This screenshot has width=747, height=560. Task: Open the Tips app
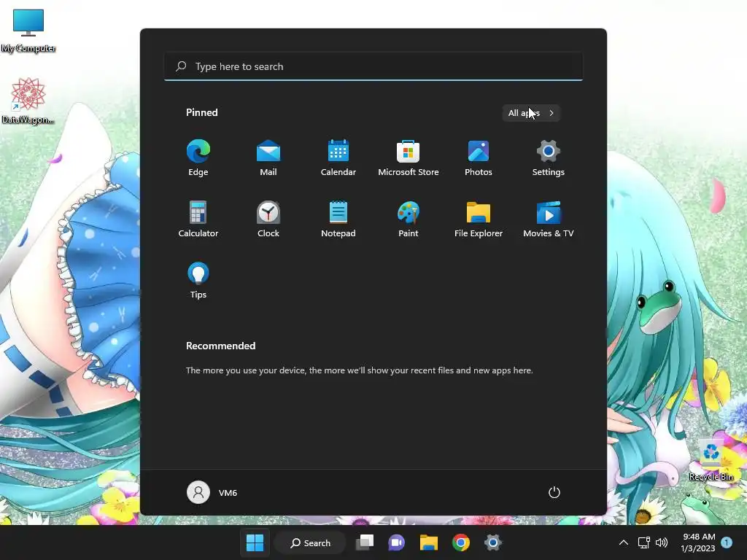tap(198, 281)
